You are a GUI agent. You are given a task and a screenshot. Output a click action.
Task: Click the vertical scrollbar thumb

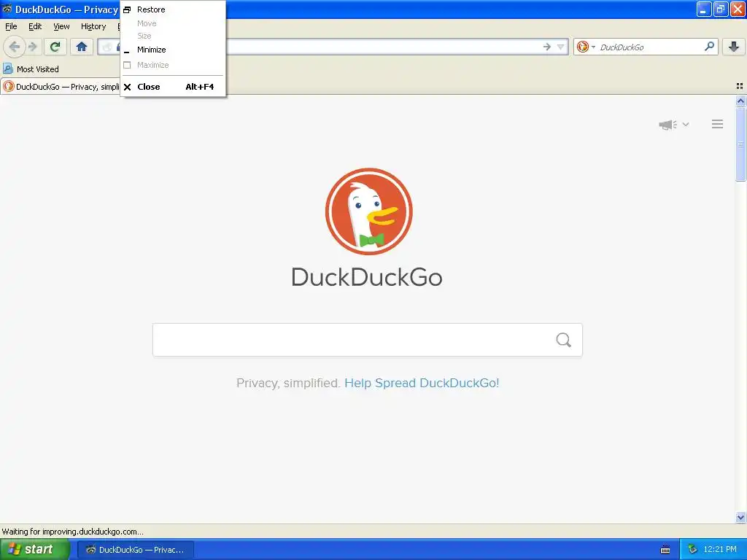[740, 144]
